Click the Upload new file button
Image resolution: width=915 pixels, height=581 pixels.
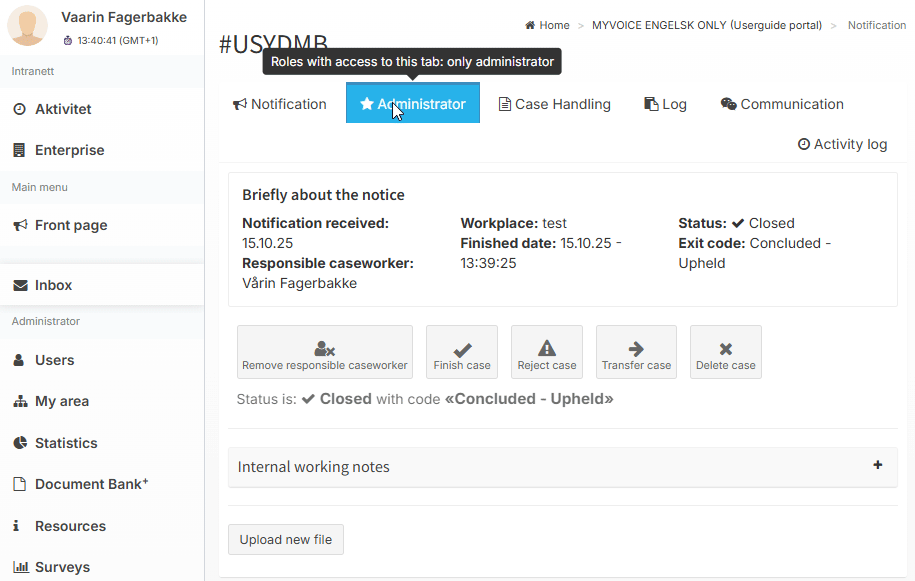tap(286, 540)
